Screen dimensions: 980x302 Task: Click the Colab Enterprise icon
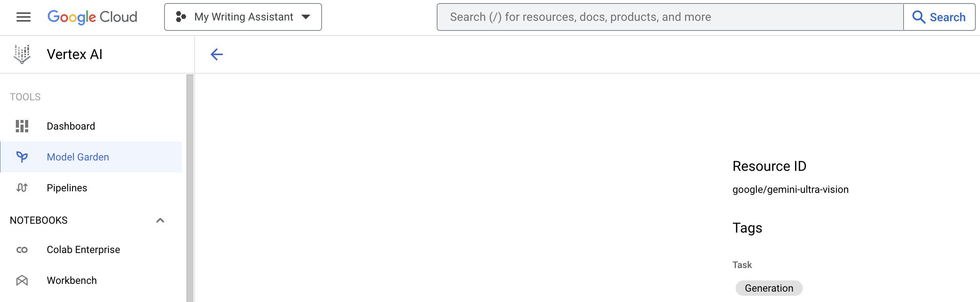[x=22, y=250]
